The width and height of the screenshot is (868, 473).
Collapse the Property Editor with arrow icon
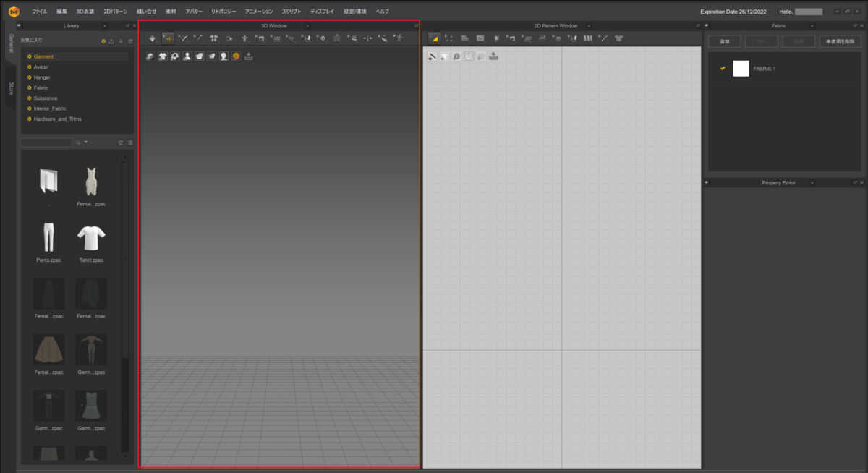707,183
